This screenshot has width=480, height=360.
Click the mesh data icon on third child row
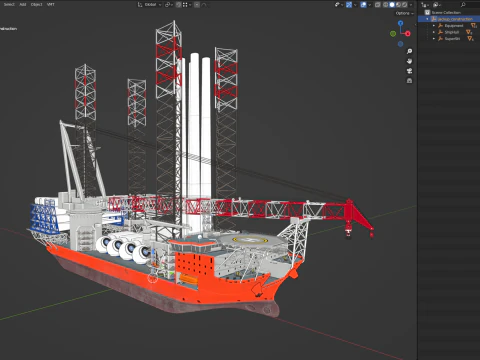point(470,39)
